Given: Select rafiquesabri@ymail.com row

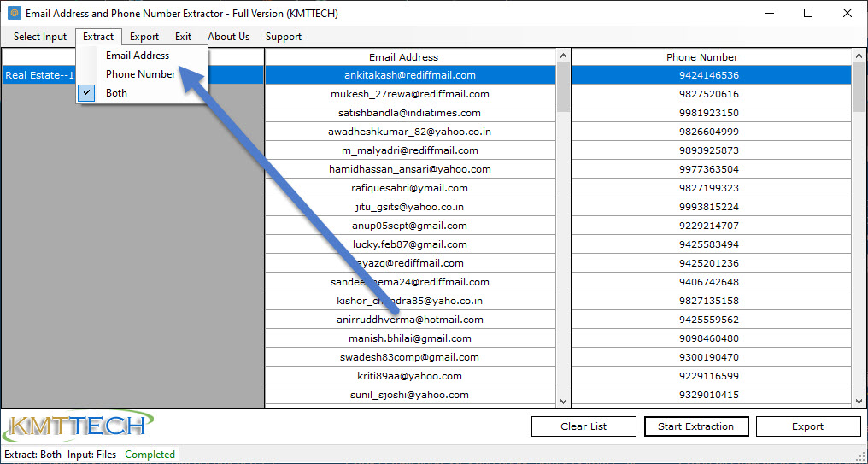Looking at the screenshot, I should pos(410,188).
